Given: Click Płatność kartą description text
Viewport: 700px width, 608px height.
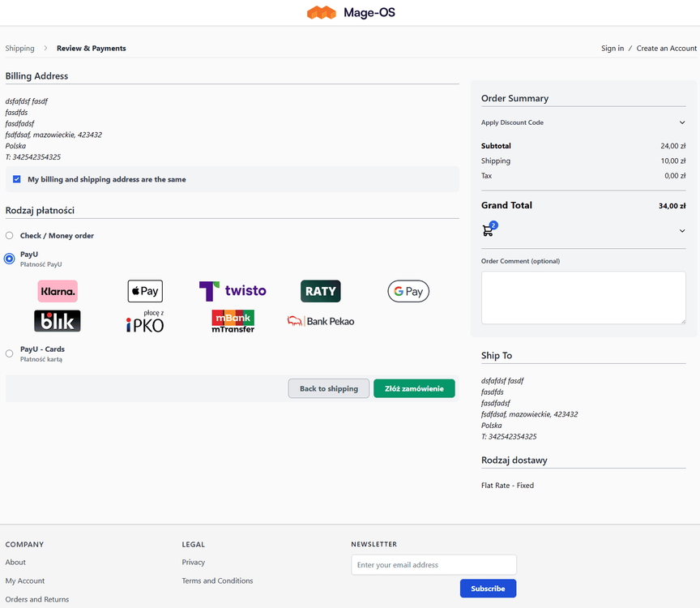Looking at the screenshot, I should pyautogui.click(x=41, y=359).
